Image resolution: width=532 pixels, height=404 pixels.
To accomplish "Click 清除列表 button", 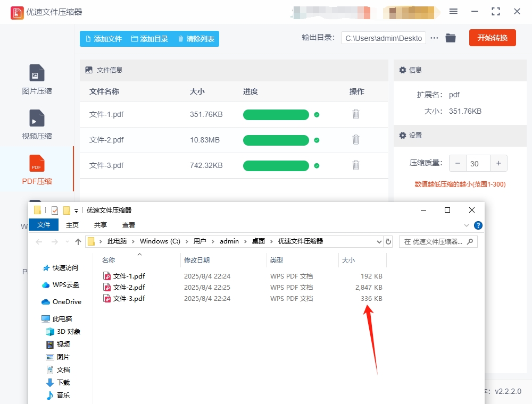I will point(196,39).
